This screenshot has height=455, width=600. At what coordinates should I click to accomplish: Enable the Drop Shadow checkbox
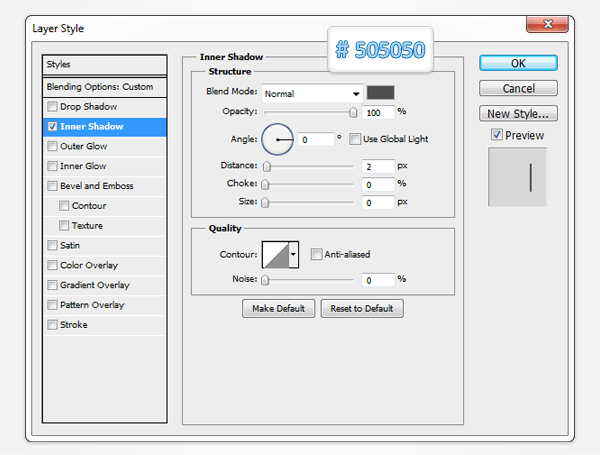coord(52,107)
